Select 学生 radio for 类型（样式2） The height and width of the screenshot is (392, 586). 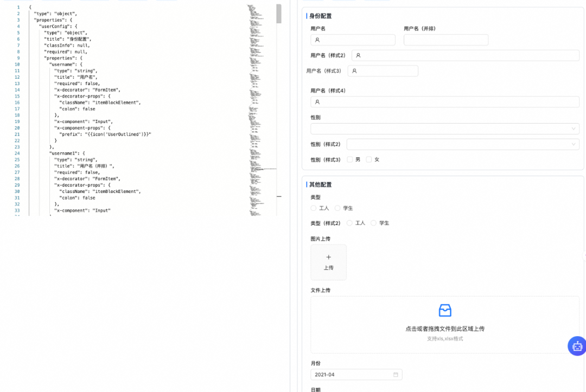coord(373,223)
